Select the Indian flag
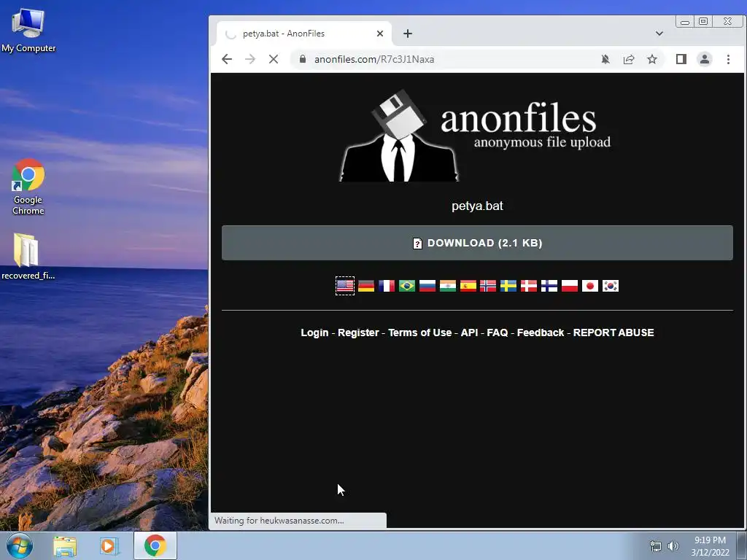 coord(447,286)
